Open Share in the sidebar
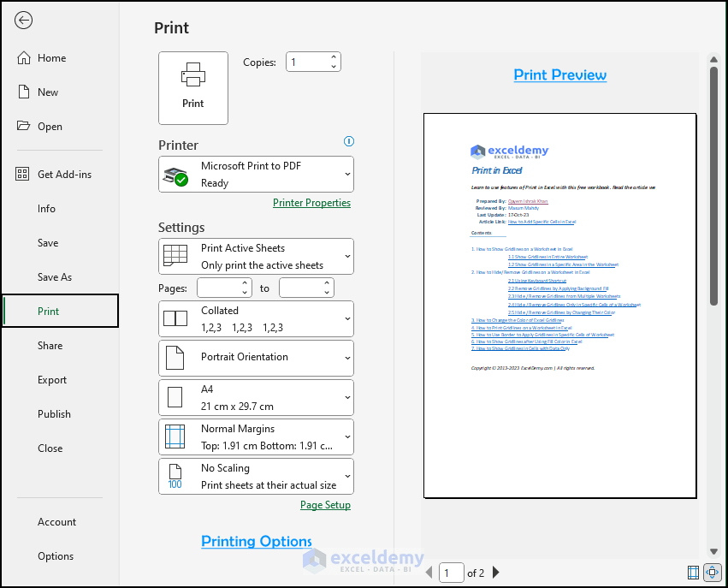 pos(61,346)
